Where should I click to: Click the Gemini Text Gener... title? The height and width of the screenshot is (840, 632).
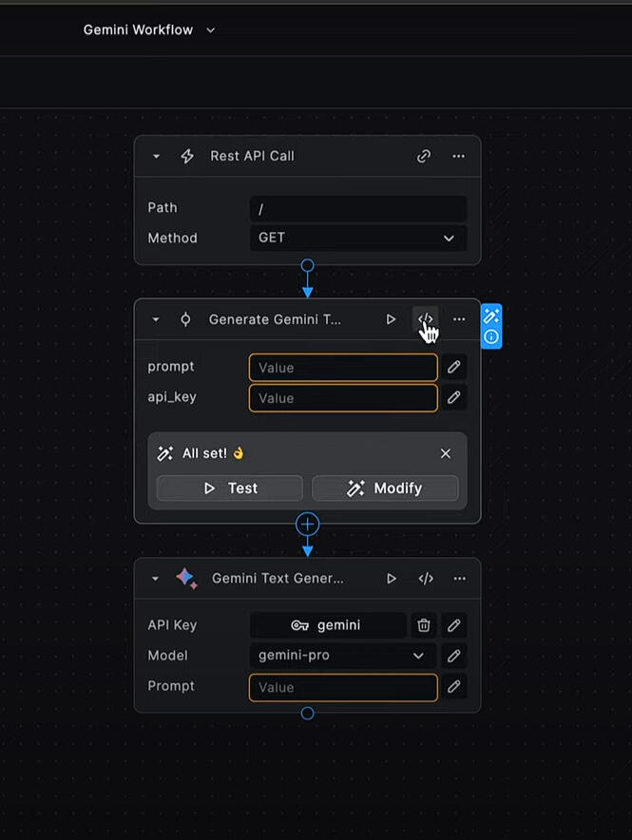[x=278, y=579]
